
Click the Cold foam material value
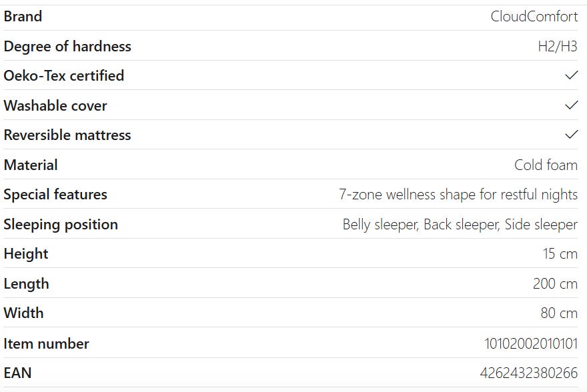point(546,165)
